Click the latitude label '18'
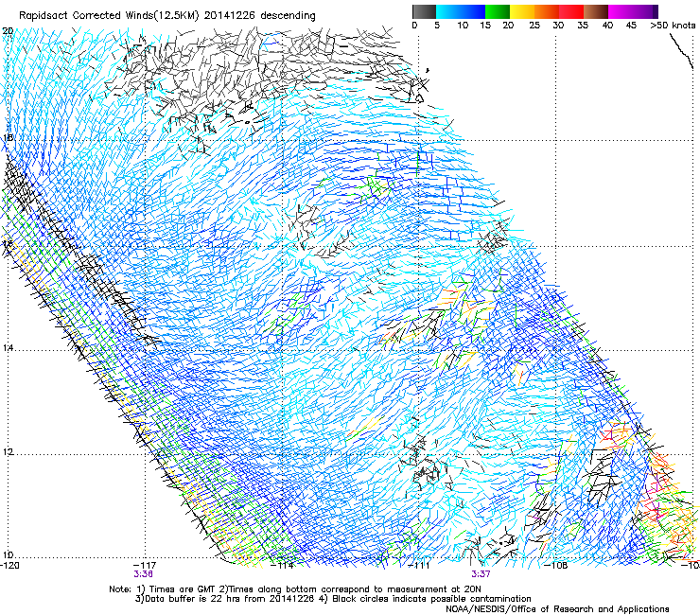The height and width of the screenshot is (615, 700). click(8, 138)
